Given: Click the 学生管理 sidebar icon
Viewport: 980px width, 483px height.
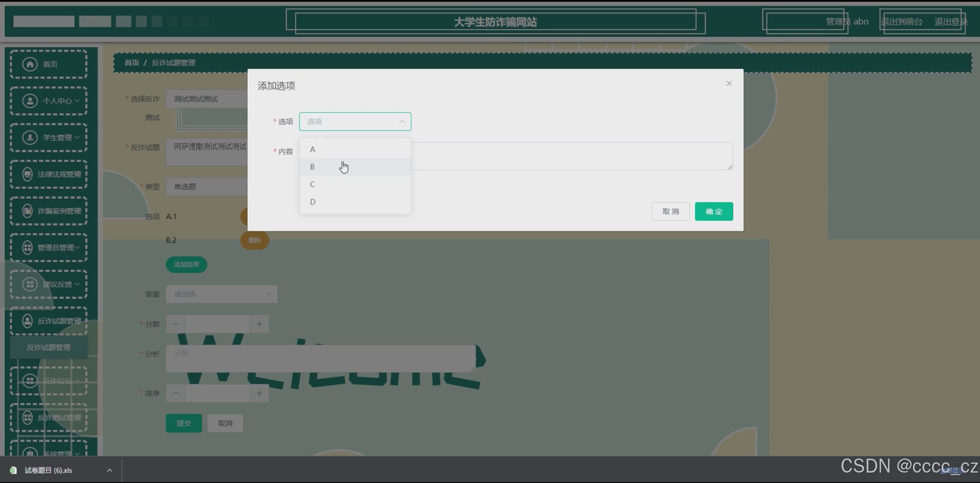Looking at the screenshot, I should point(30,138).
